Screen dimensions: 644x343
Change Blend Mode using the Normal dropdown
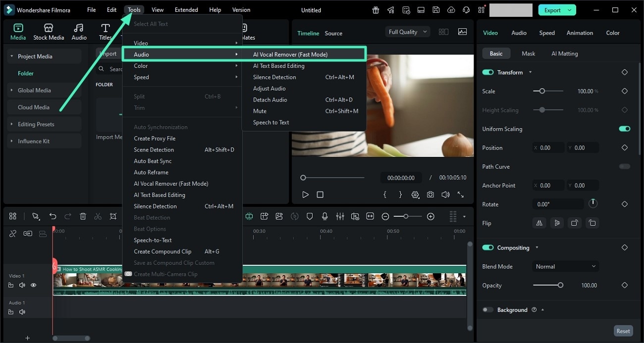pos(565,266)
